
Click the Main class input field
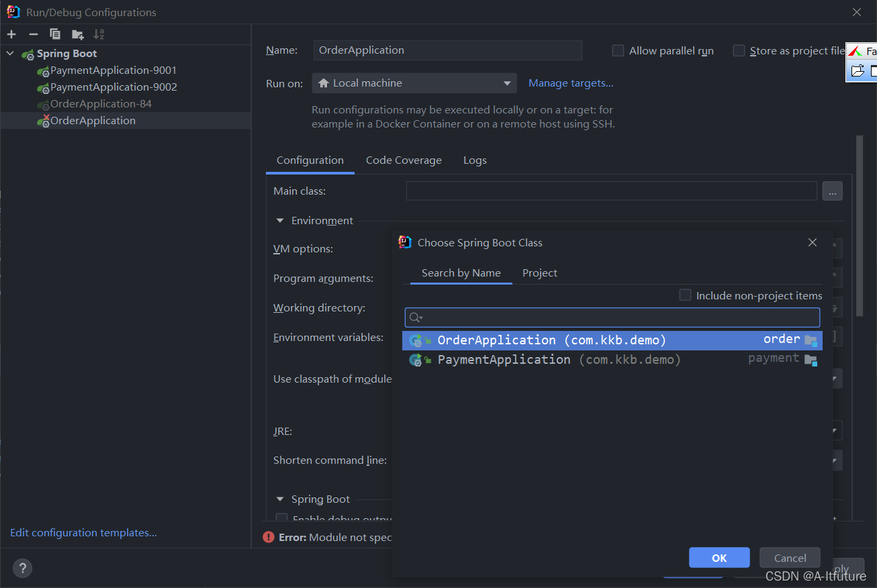click(612, 191)
